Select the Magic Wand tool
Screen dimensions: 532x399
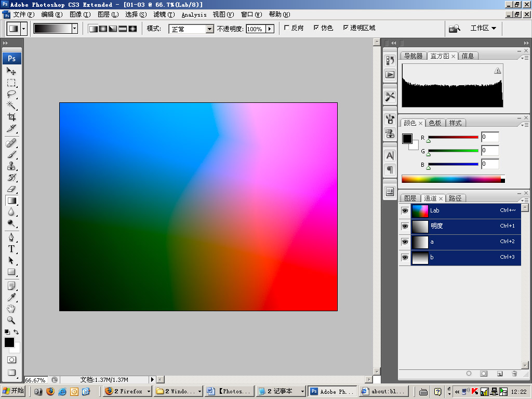tap(11, 105)
